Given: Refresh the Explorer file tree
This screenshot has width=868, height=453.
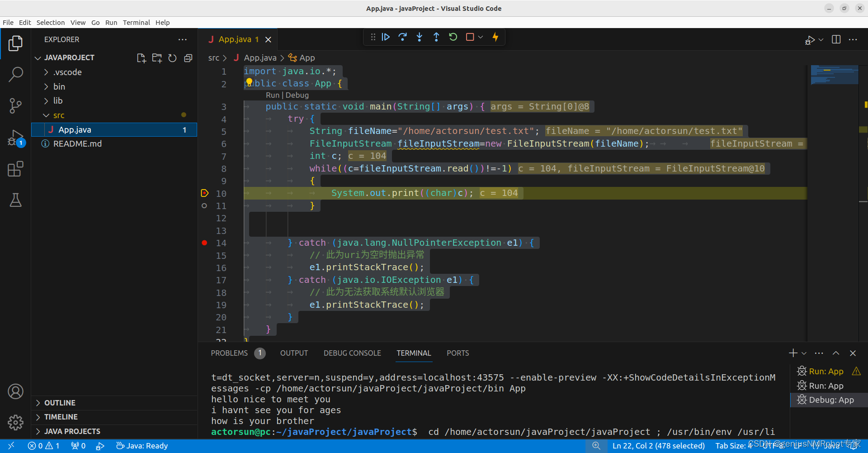Looking at the screenshot, I should [172, 58].
